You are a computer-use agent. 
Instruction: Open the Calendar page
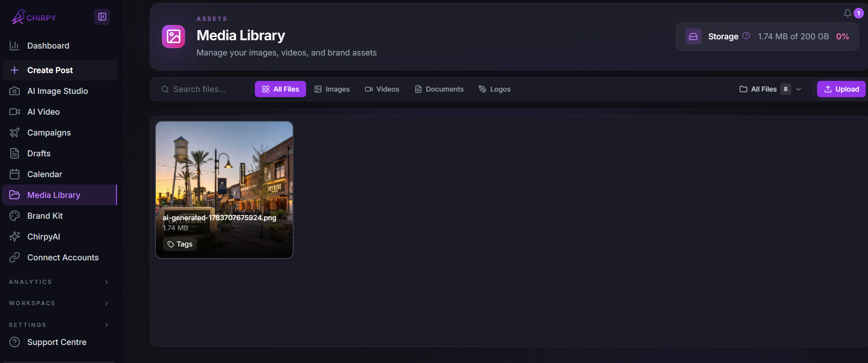click(x=59, y=174)
